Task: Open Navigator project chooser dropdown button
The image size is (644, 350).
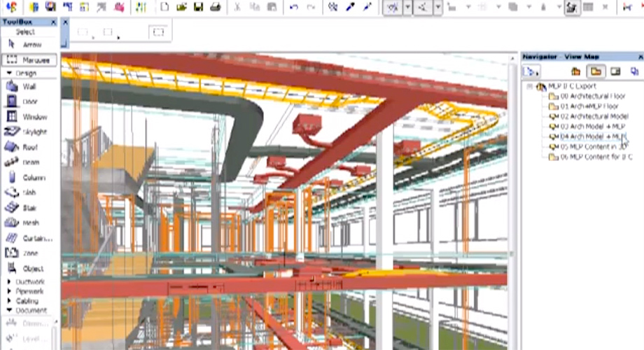Action: [531, 72]
